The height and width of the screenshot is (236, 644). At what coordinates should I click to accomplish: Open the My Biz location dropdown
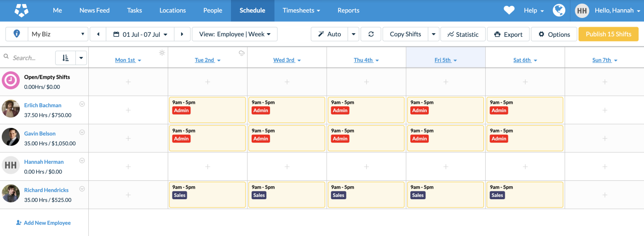click(x=57, y=34)
